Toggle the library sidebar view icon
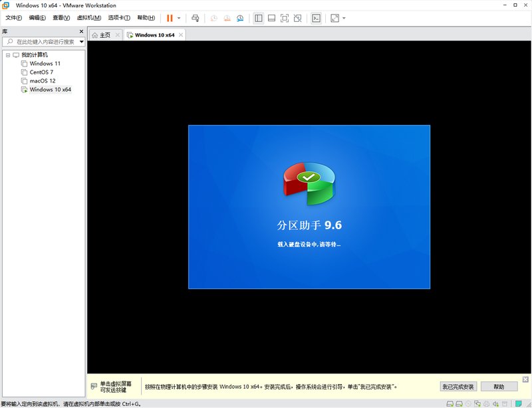Screen dimensions: 532x408 point(259,18)
